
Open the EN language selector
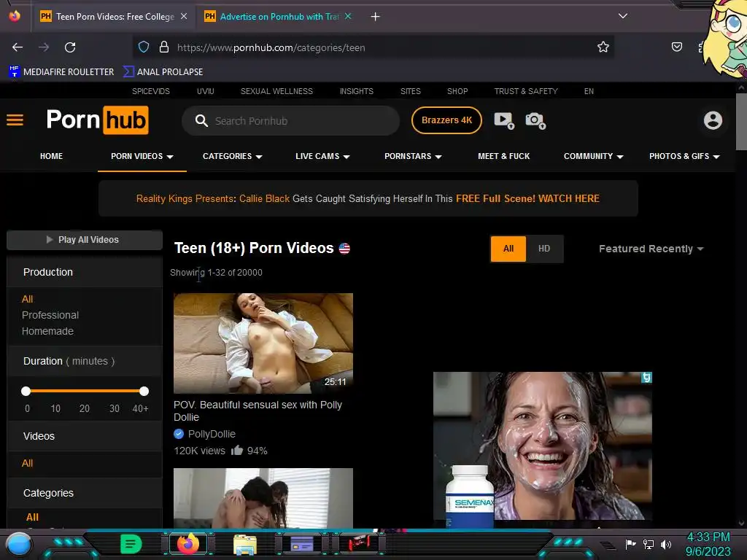(589, 91)
